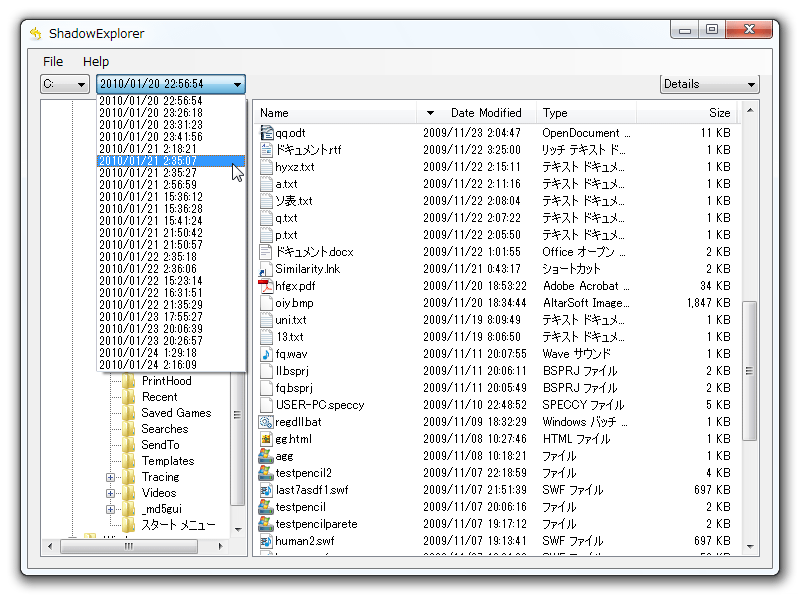Open the Help menu

coord(96,62)
